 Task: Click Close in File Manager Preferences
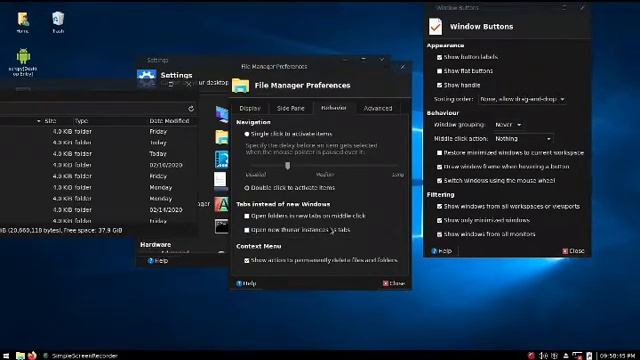(x=394, y=283)
